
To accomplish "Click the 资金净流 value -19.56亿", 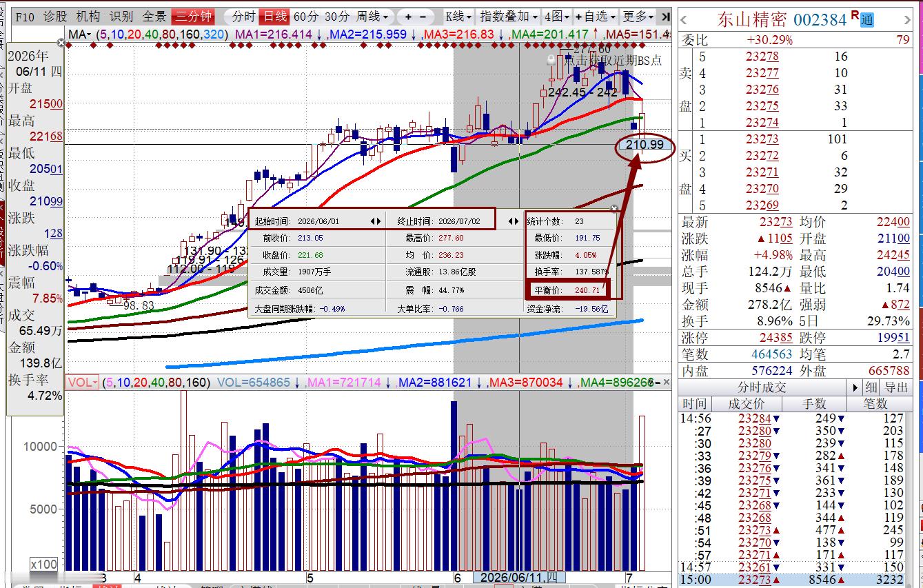I will pos(591,309).
